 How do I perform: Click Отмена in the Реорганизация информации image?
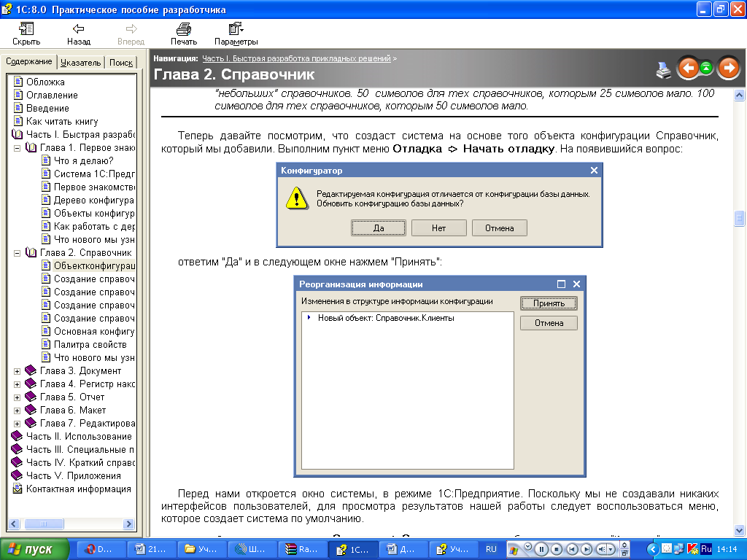[x=549, y=323]
